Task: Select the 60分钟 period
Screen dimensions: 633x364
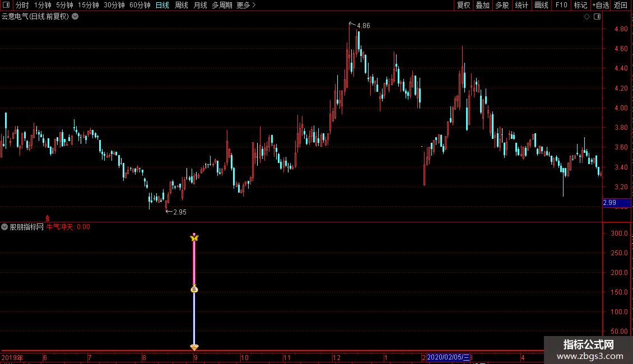Action: [139, 5]
